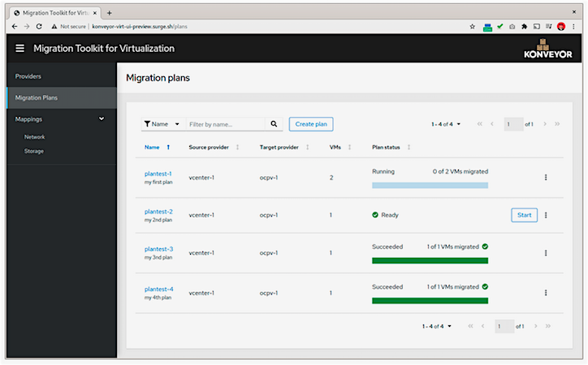Open kebab menu for plantest-3
588x365 pixels.
546,253
